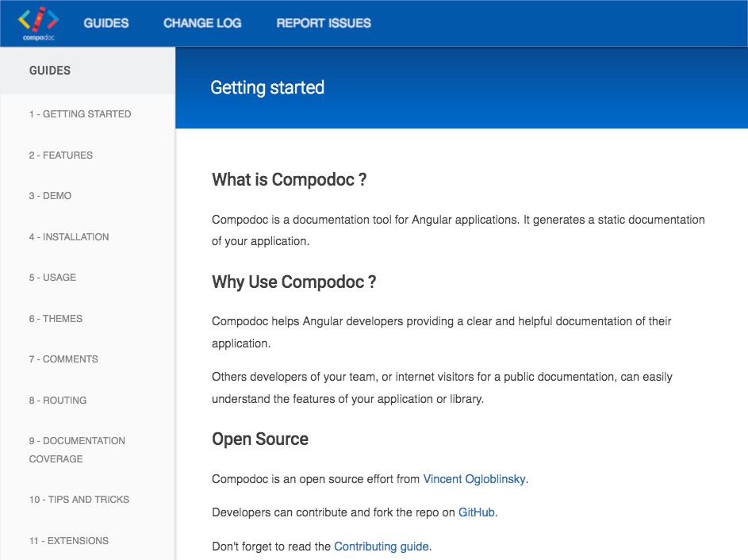Navigate to 4 - Installation guide
This screenshot has width=748, height=560.
[69, 236]
